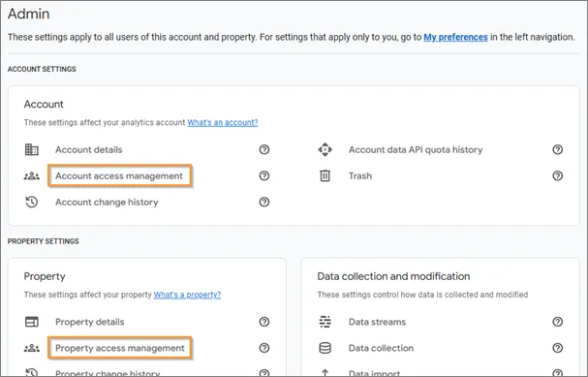Open help for Account change history
The image size is (588, 377).
264,202
